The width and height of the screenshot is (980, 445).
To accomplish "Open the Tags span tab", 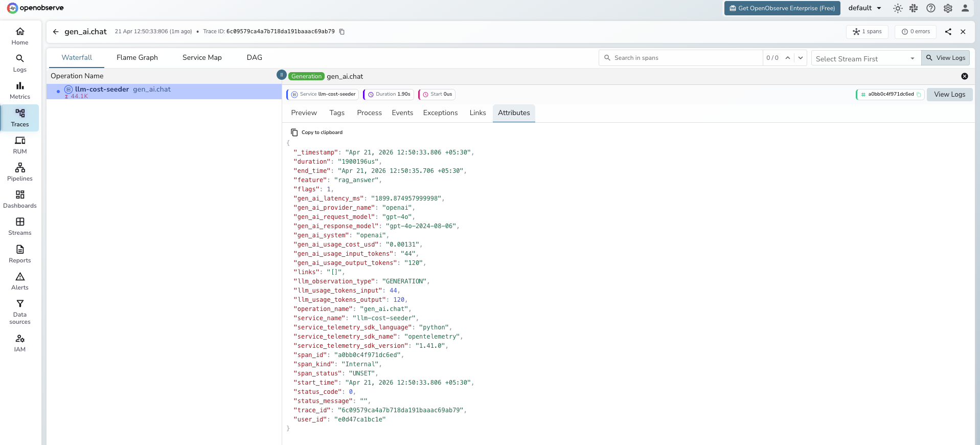I will 337,113.
